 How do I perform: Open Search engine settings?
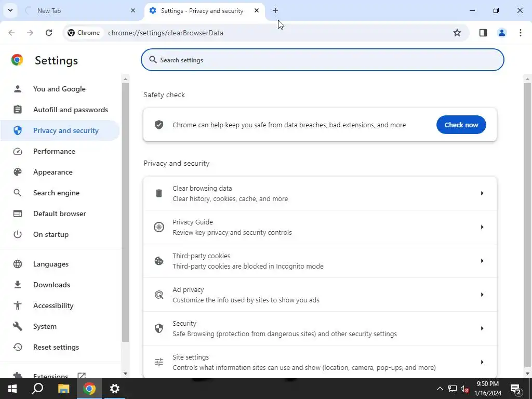(x=60, y=193)
